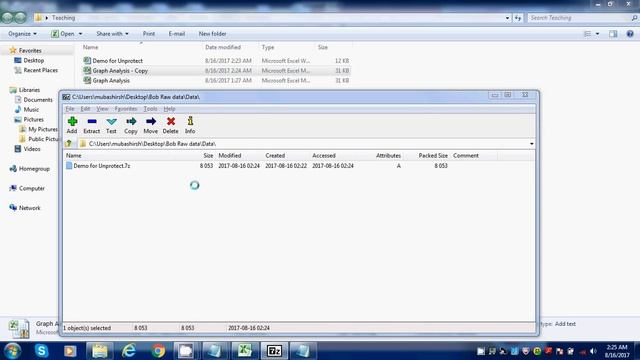Open Videos library
The image size is (640, 360).
pos(32,149)
